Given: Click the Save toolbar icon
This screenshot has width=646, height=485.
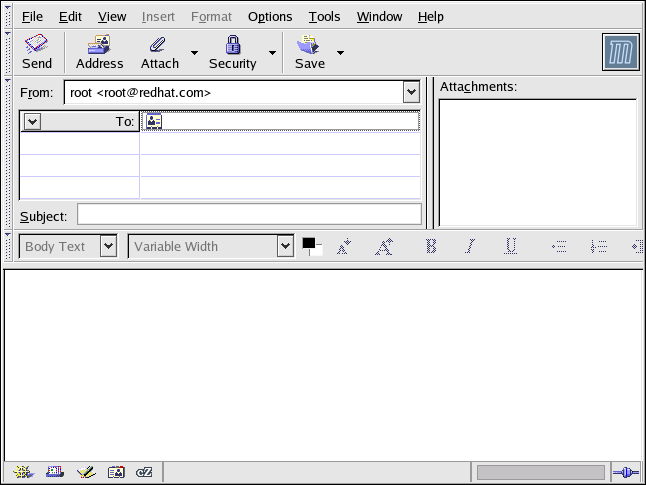Looking at the screenshot, I should click(x=309, y=52).
